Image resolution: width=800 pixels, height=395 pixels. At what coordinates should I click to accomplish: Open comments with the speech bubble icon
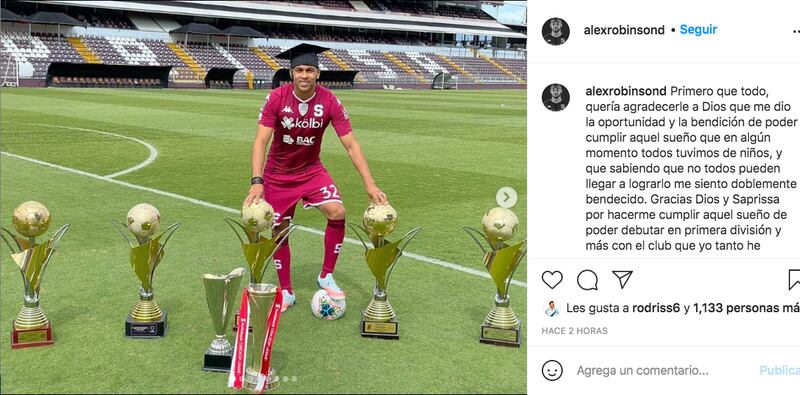click(587, 280)
